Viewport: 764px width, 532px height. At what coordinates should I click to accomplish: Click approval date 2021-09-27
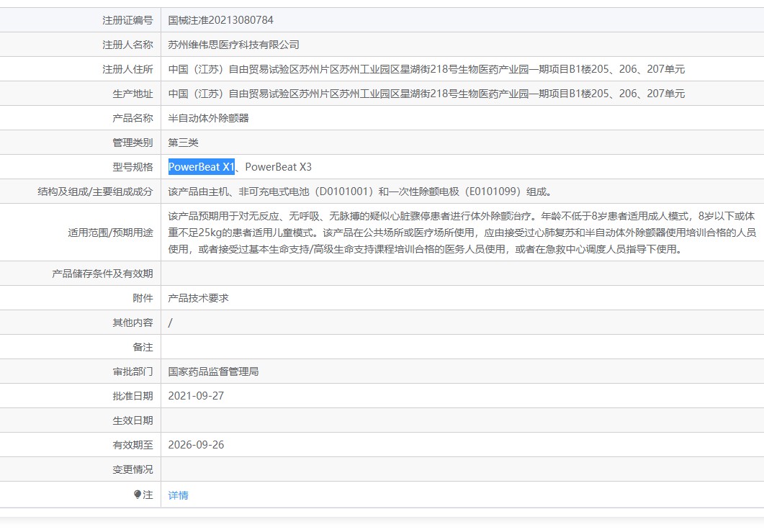pos(196,396)
